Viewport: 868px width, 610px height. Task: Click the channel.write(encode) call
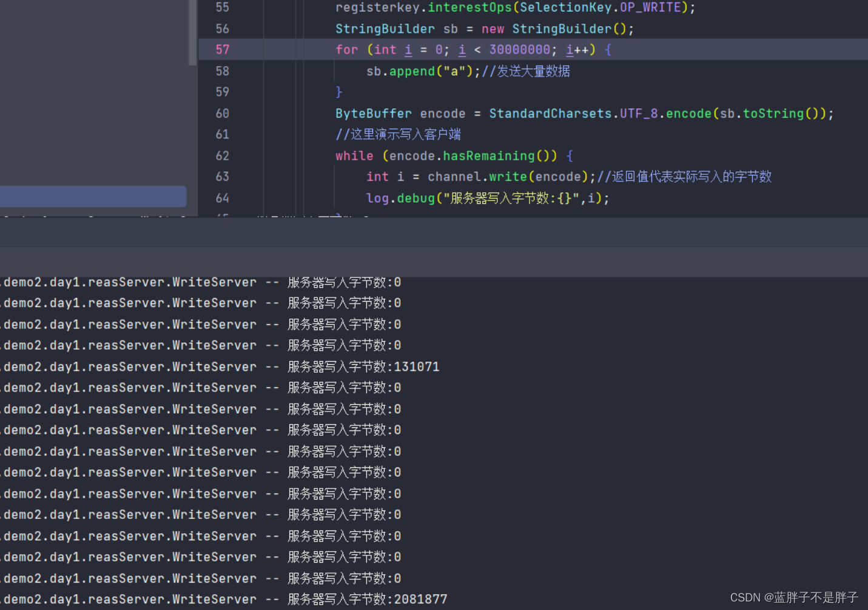508,177
